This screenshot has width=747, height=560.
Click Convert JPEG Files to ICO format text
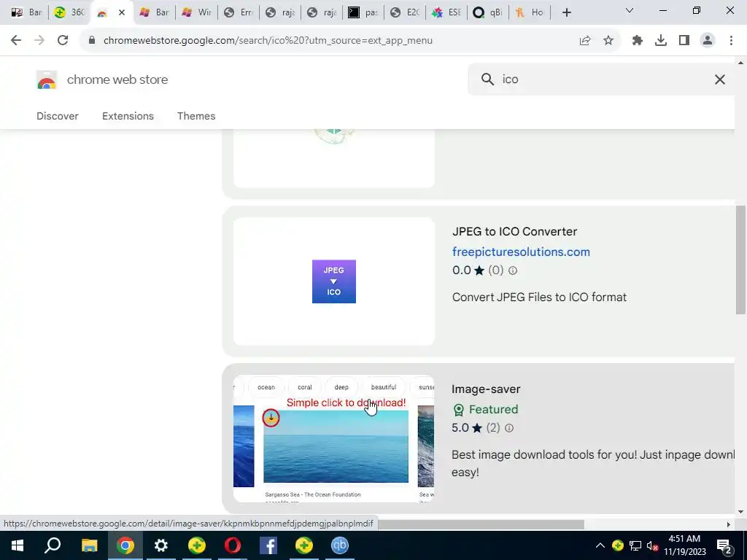(x=539, y=297)
